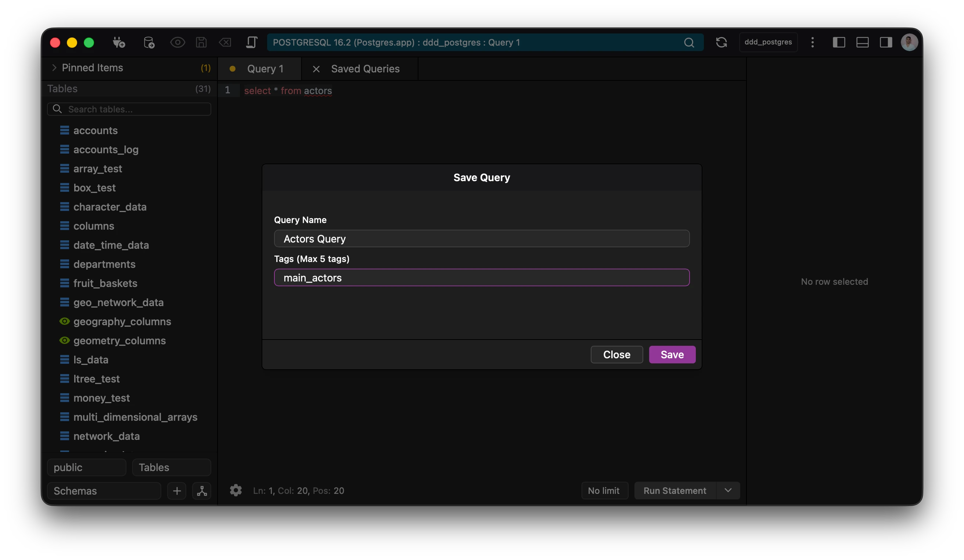The image size is (964, 560).
Task: Click the clear editor backspace icon
Action: 225,42
